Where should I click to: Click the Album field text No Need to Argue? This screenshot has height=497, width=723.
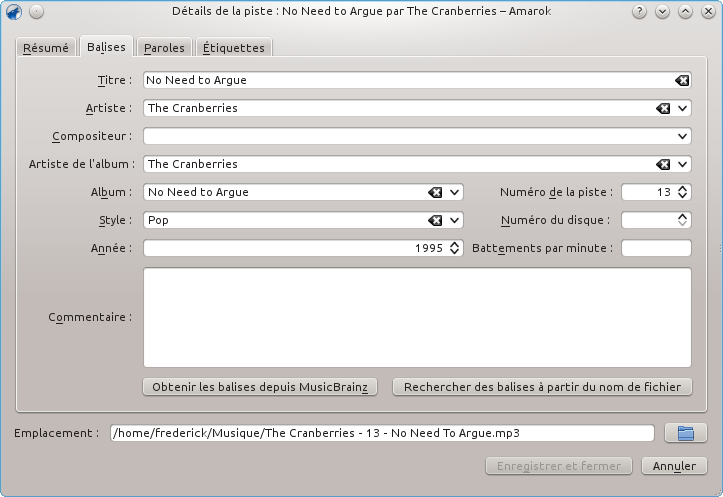[198, 192]
